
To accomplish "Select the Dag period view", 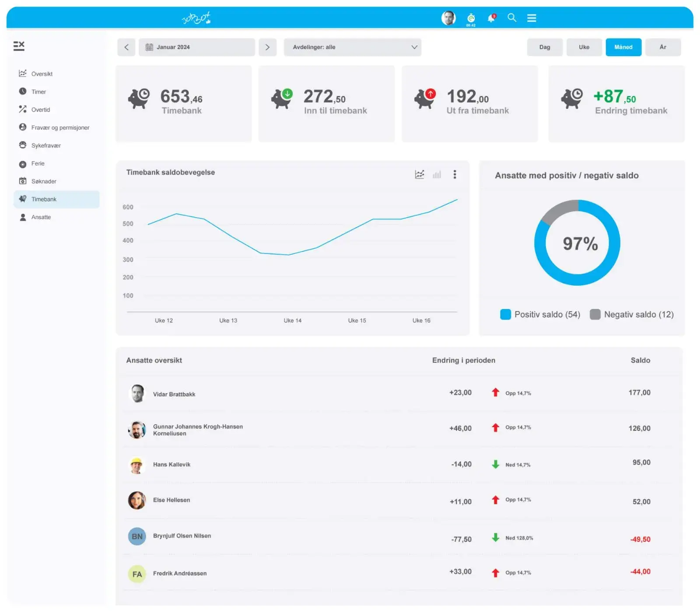I will pos(545,47).
